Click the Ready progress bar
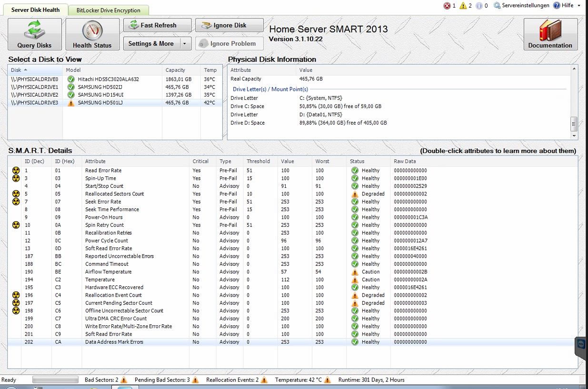588x389 pixels. click(x=55, y=379)
